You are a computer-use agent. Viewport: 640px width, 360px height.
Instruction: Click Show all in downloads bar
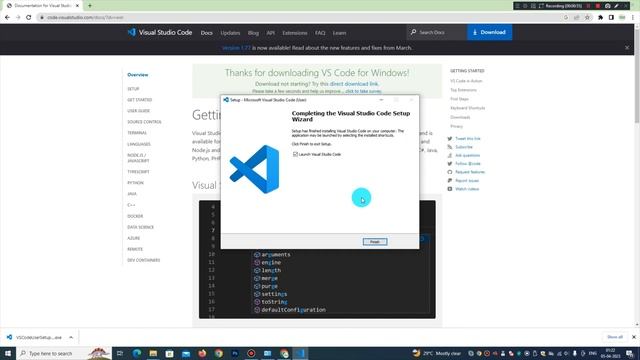615,337
